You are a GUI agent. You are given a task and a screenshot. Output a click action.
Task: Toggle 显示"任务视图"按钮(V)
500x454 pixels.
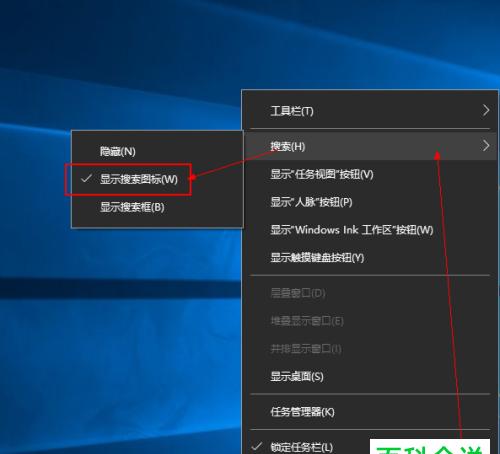371,174
